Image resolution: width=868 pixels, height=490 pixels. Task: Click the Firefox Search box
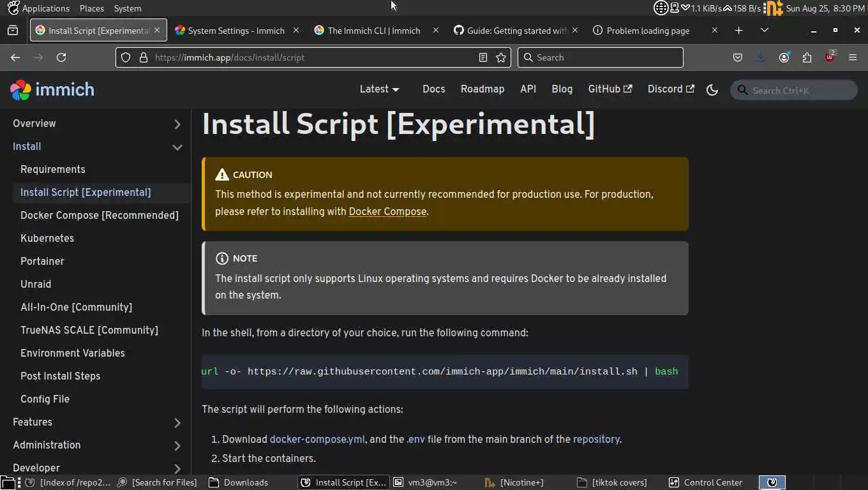pyautogui.click(x=601, y=57)
